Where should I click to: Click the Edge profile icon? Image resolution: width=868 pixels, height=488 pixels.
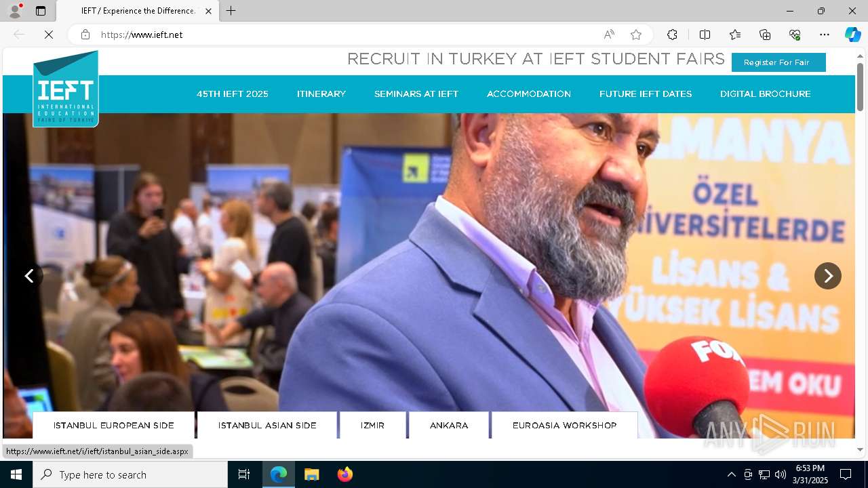(x=14, y=11)
